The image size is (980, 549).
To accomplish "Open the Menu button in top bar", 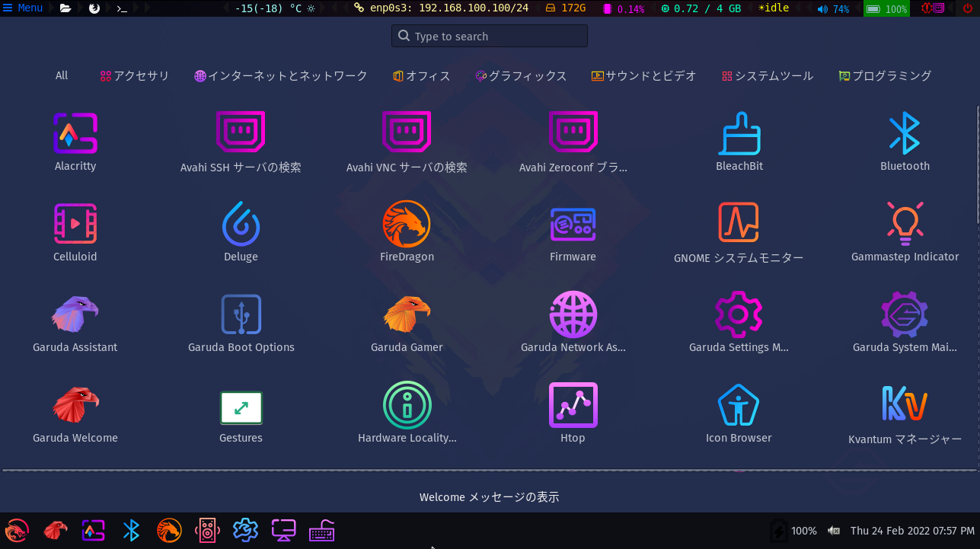I will (23, 8).
